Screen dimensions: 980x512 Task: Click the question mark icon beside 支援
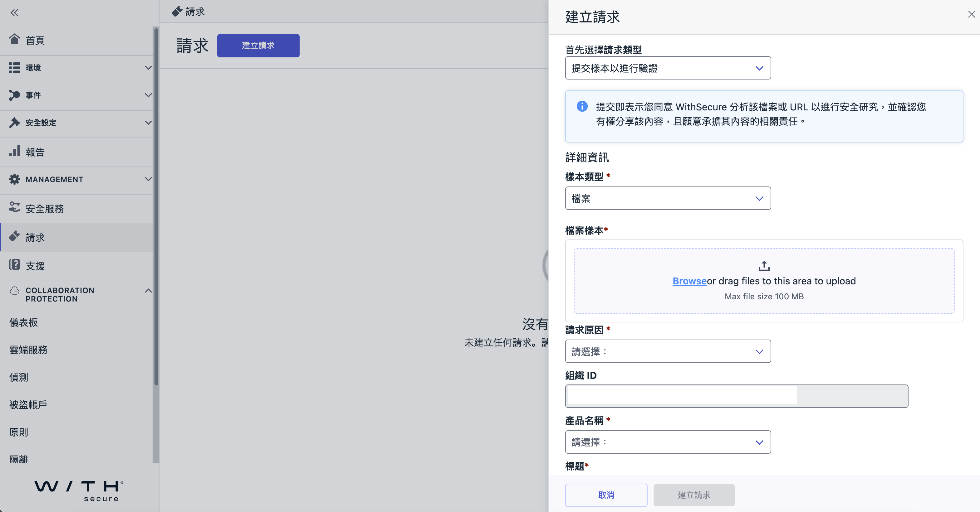point(14,264)
